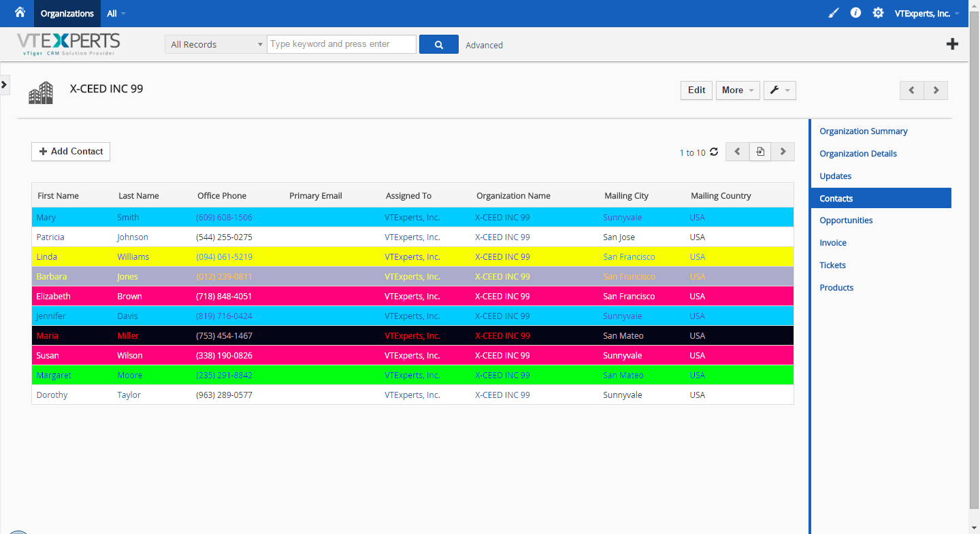The width and height of the screenshot is (980, 534).
Task: Refresh the contact record count
Action: 714,152
